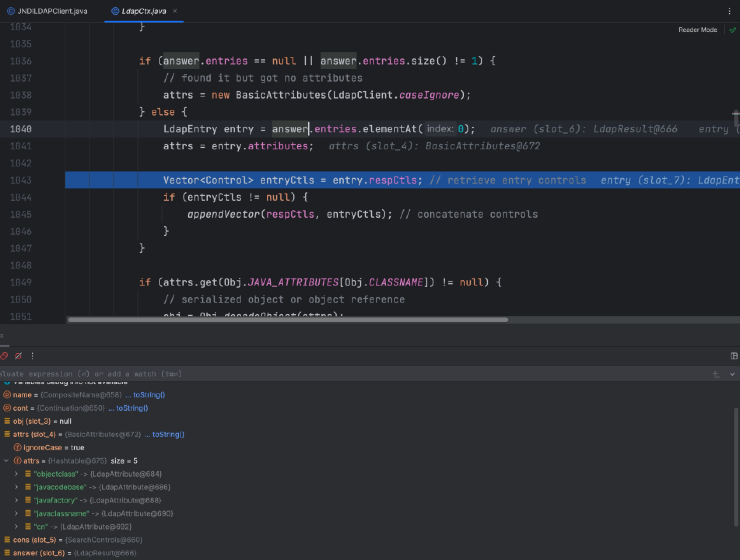Select cons (slot_5) SearchControls@660 row
740x560 pixels.
[366, 540]
